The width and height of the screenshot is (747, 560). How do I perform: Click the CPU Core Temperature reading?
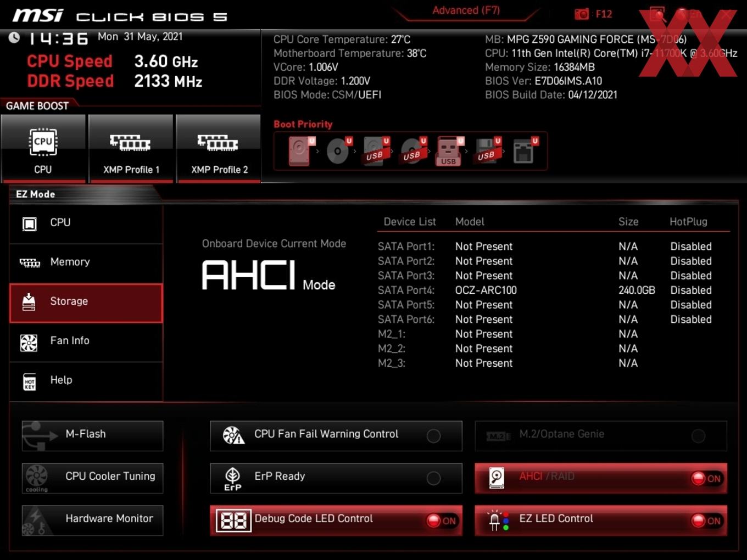[x=342, y=40]
